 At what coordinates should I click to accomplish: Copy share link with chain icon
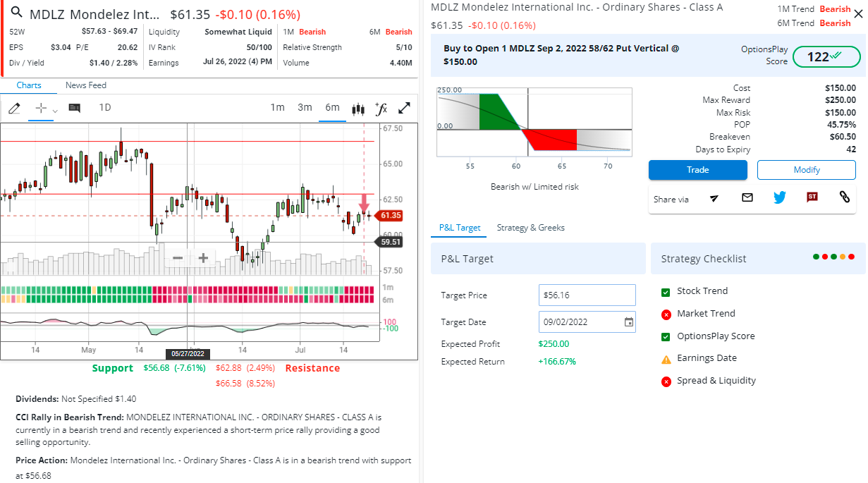tap(844, 197)
